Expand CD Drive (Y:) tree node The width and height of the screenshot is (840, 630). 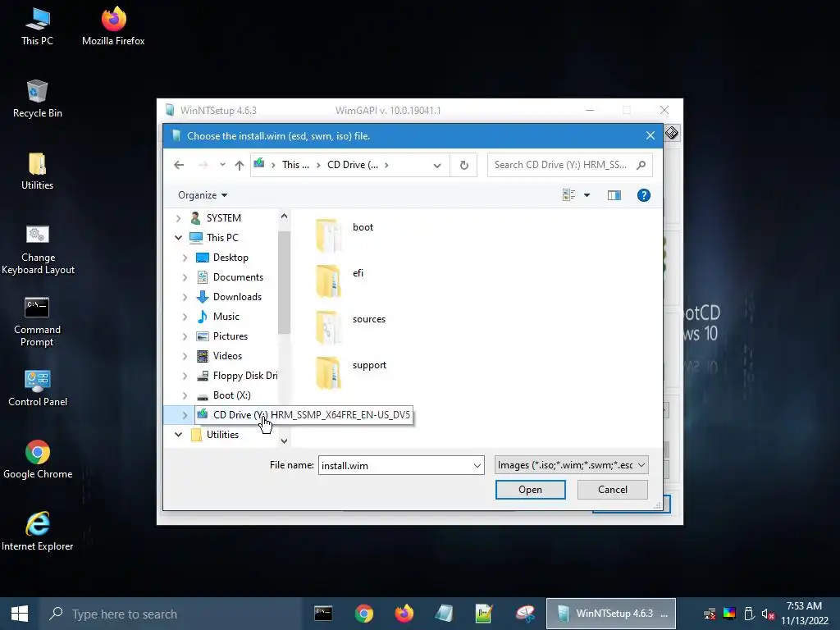click(x=185, y=415)
